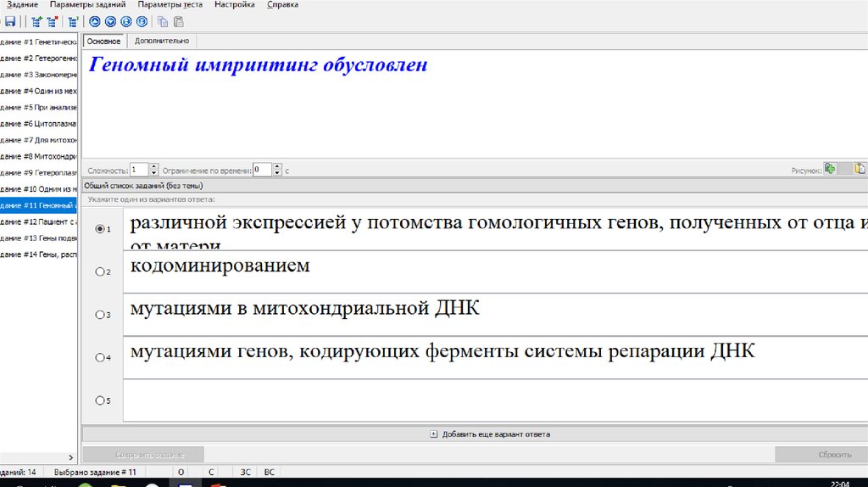Click the copy icon in the toolbar

(163, 22)
